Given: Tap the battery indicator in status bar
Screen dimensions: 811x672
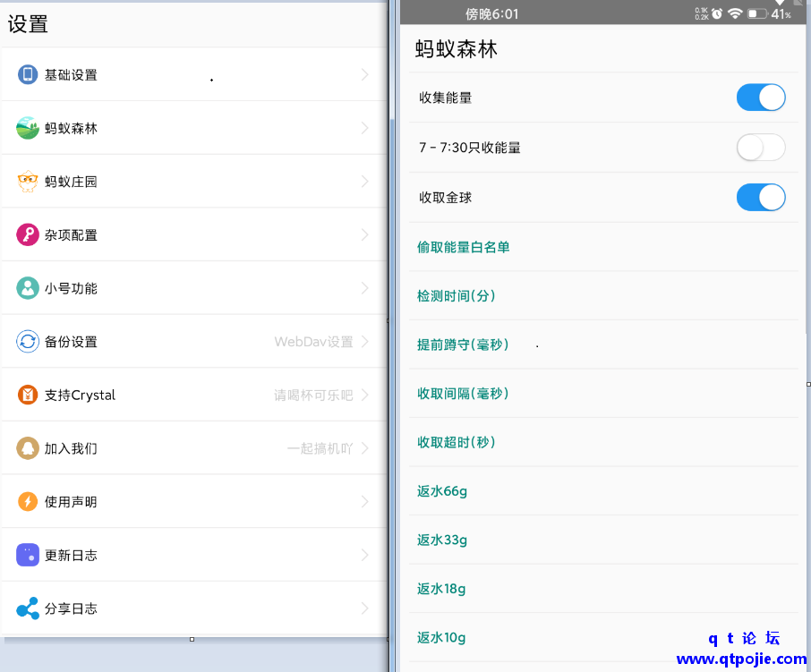Looking at the screenshot, I should [757, 14].
